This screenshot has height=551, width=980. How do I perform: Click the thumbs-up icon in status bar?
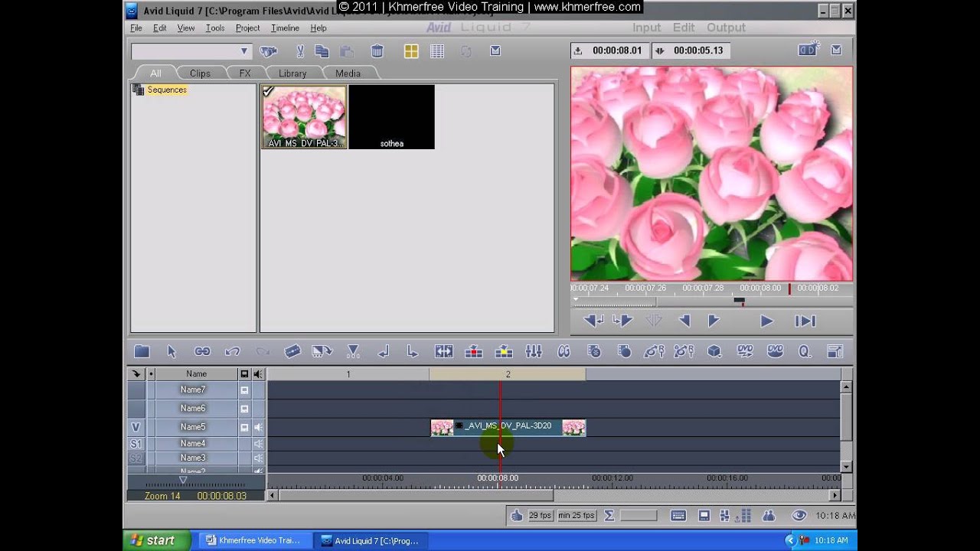point(517,516)
